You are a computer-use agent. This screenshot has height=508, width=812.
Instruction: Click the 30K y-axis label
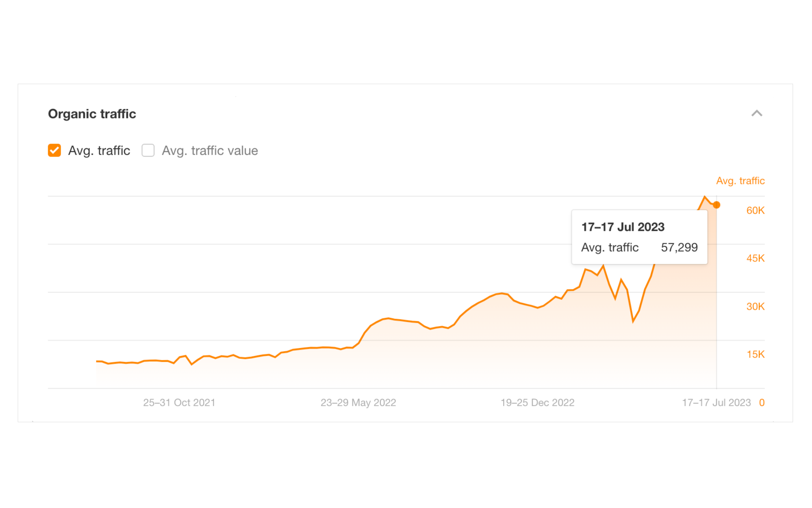pyautogui.click(x=755, y=306)
